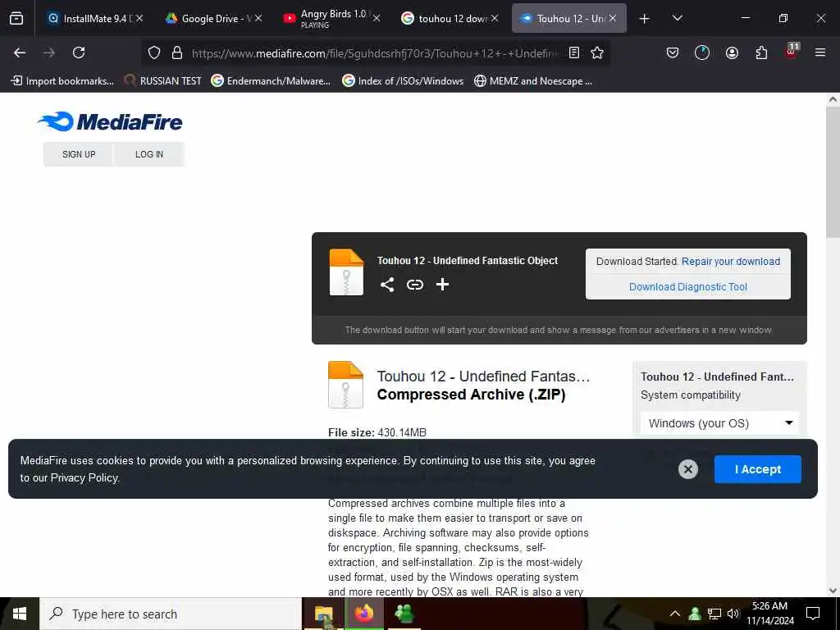The width and height of the screenshot is (840, 630).
Task: Open File Explorer from the taskbar
Action: click(323, 614)
